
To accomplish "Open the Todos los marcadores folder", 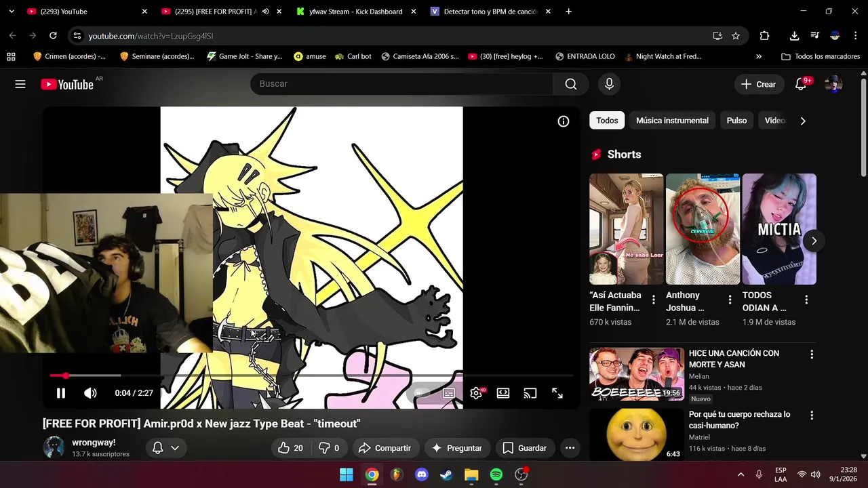I will tap(821, 57).
